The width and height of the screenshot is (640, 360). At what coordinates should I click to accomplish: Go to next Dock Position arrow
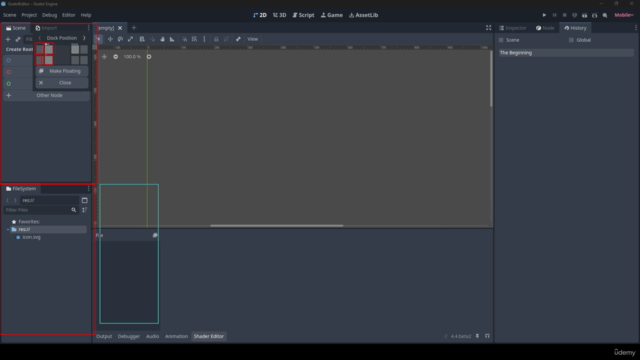(x=84, y=38)
